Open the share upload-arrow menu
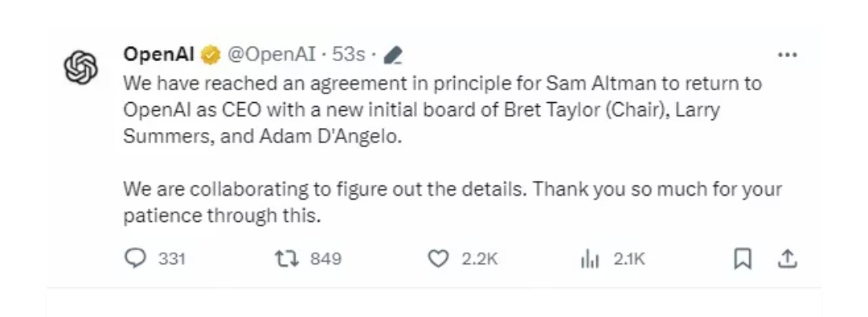868x317 pixels. click(787, 259)
